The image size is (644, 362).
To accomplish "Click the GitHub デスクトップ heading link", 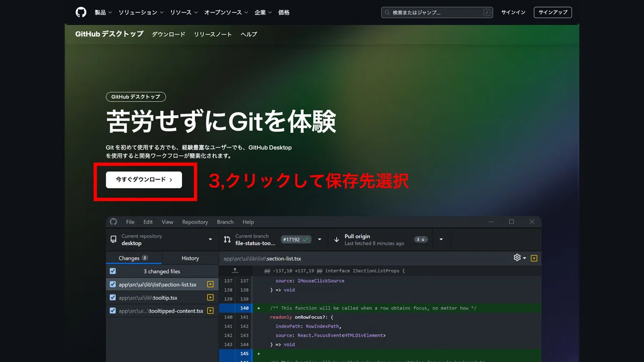I will 109,34.
